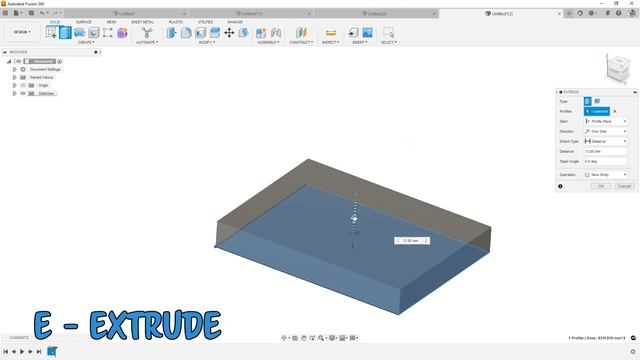Click the Select tool icon
Image resolution: width=640 pixels, height=360 pixels.
(x=388, y=32)
